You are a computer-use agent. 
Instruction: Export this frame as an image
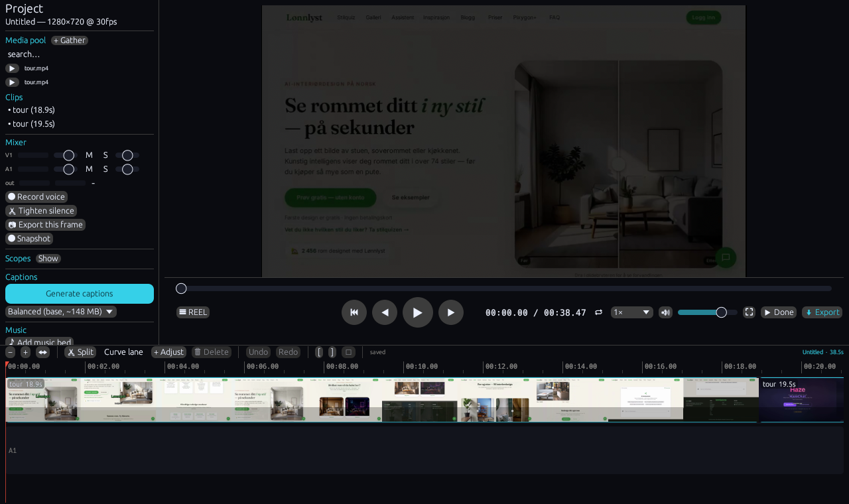coord(45,225)
